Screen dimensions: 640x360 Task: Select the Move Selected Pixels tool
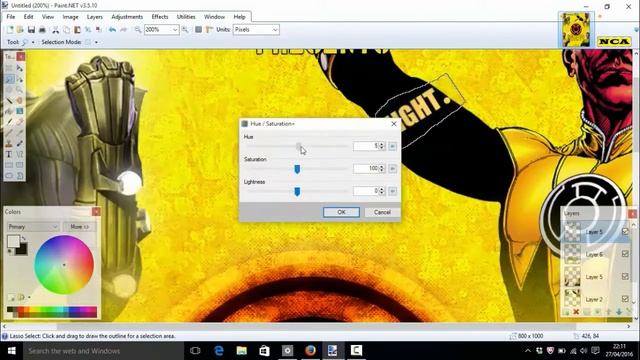(x=19, y=68)
